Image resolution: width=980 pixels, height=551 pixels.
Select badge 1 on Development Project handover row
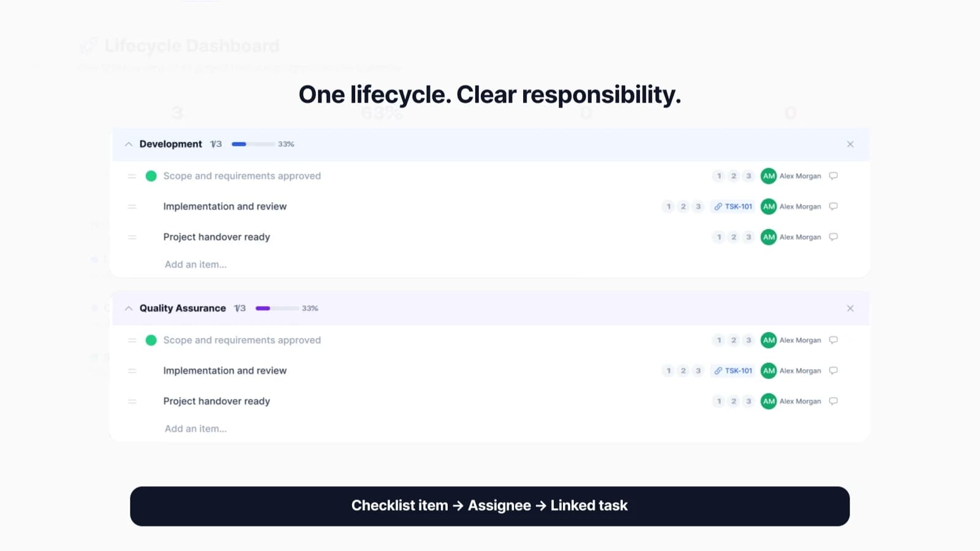pyautogui.click(x=719, y=238)
